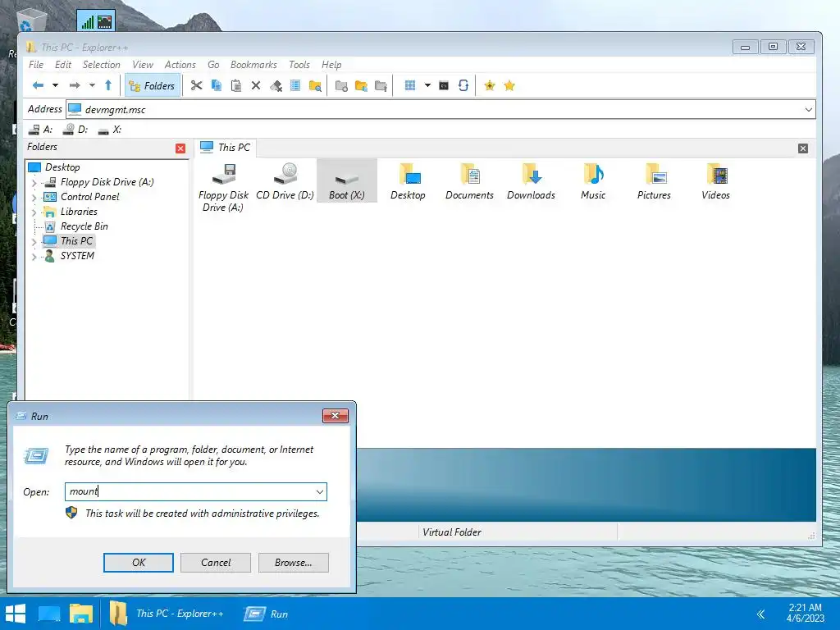Image resolution: width=840 pixels, height=630 pixels.
Task: Expand Control Panel tree node
Action: click(x=34, y=198)
